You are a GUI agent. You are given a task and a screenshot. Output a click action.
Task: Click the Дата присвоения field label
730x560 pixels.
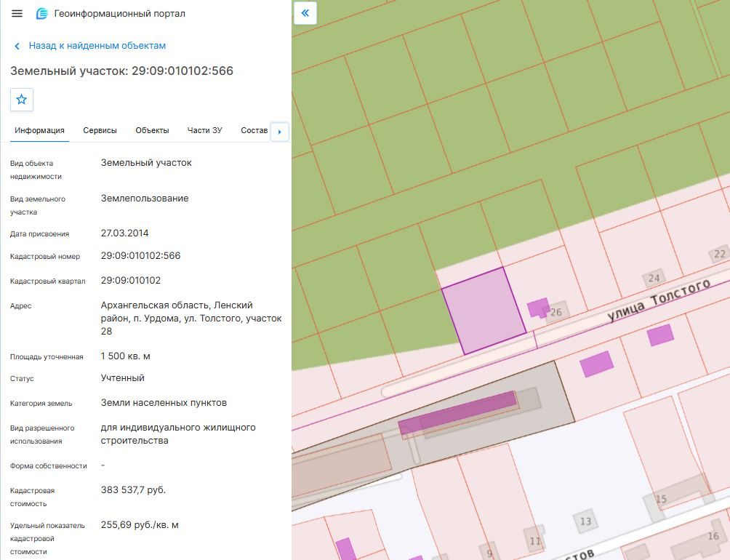tap(39, 234)
